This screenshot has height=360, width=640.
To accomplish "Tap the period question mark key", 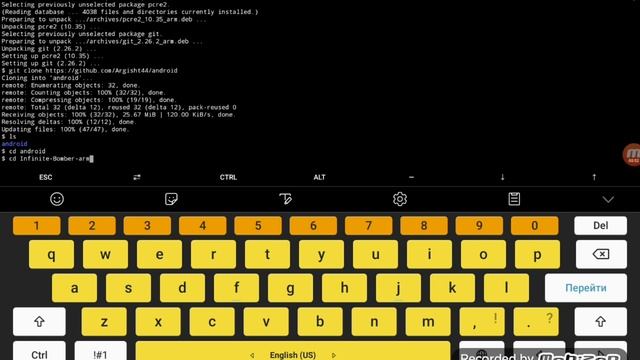I will coord(536,322).
